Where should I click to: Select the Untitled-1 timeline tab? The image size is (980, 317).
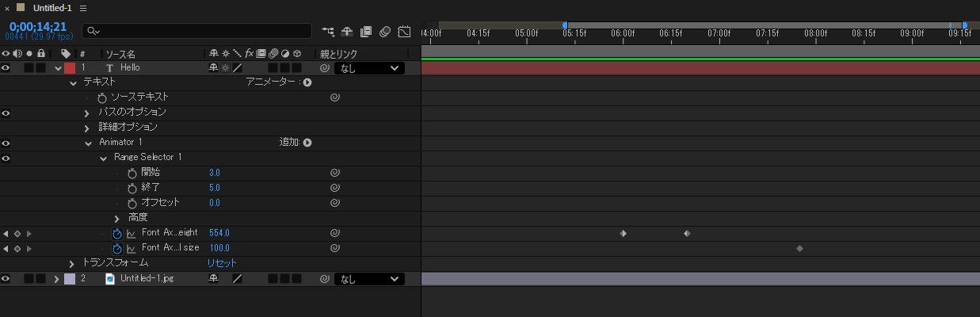[x=52, y=8]
